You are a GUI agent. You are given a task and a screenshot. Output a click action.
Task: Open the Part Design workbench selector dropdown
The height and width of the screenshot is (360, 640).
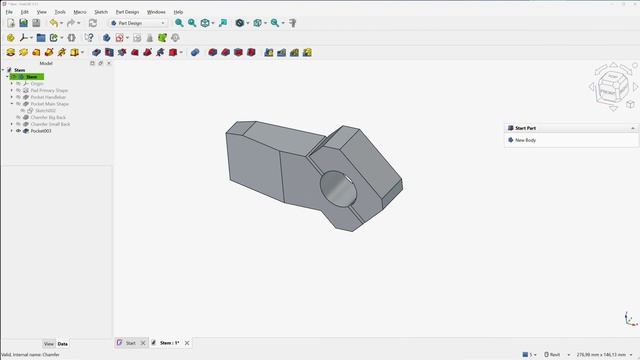(x=138, y=23)
